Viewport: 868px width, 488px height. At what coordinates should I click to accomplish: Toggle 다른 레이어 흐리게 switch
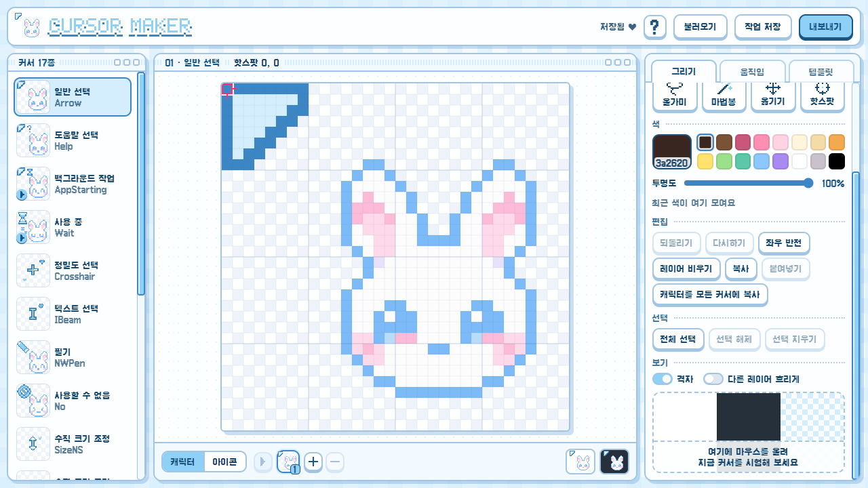pos(713,379)
